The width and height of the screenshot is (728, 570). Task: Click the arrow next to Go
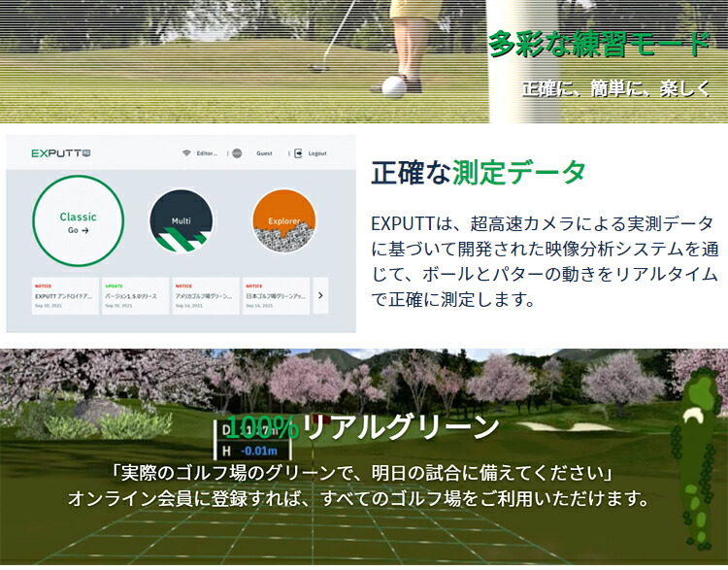click(84, 230)
